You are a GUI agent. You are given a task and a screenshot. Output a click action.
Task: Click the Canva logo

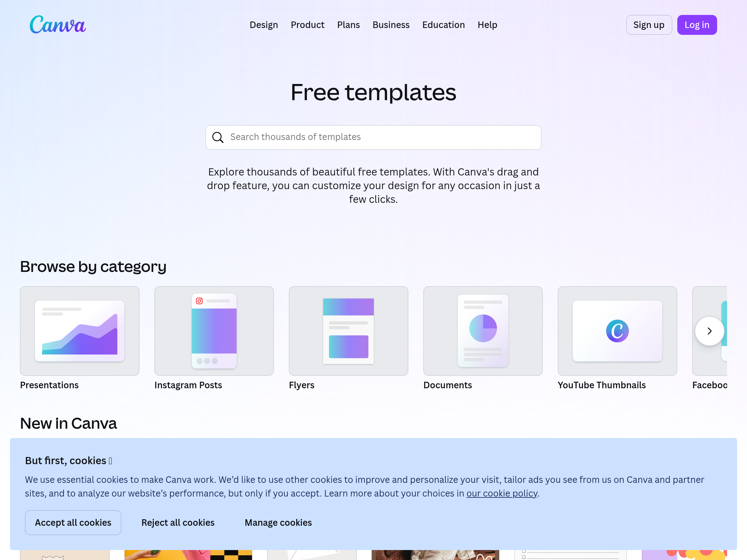(58, 25)
